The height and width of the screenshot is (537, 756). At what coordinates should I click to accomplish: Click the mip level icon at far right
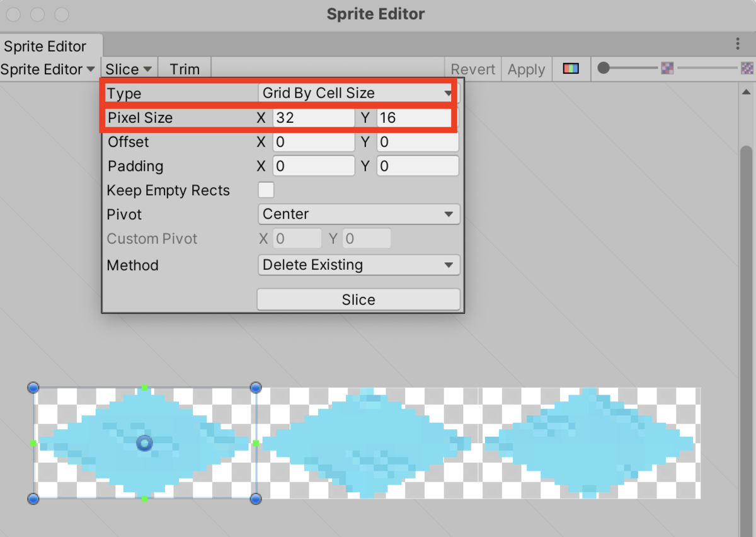coord(747,68)
